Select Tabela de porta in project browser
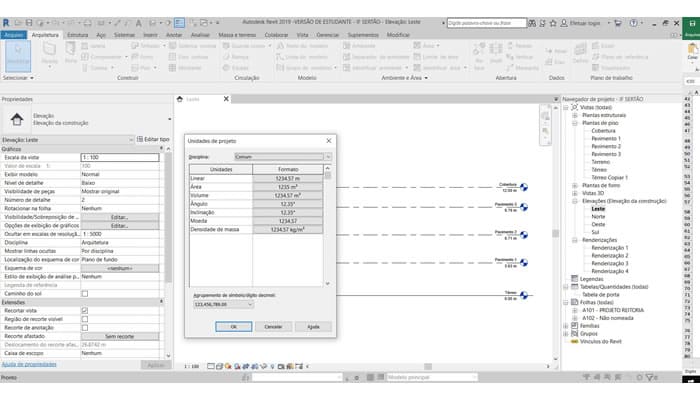 pyautogui.click(x=600, y=295)
